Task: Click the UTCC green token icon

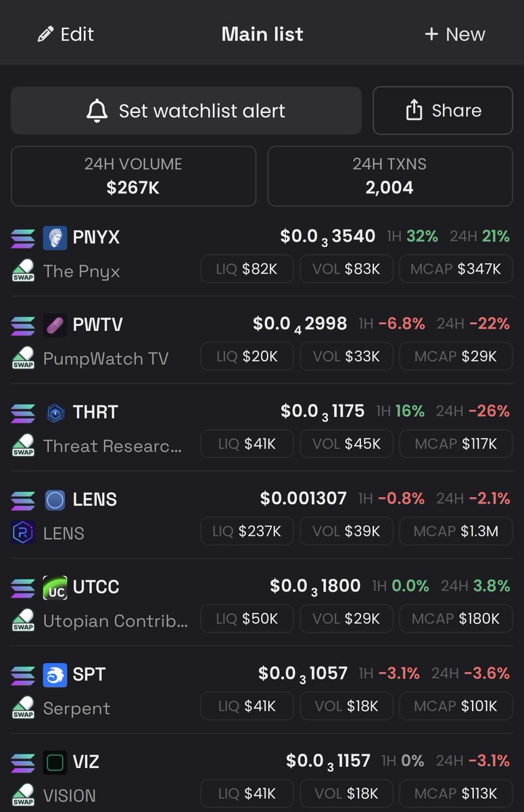Action: pyautogui.click(x=55, y=587)
